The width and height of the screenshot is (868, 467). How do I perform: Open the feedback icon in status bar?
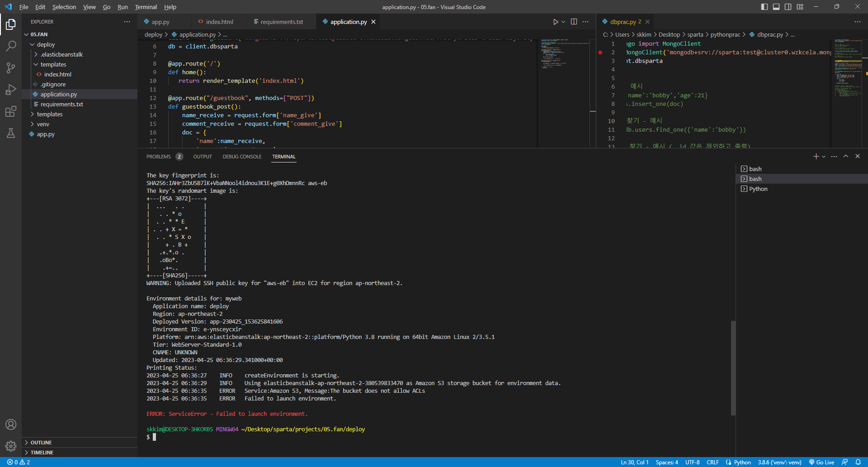(x=844, y=462)
